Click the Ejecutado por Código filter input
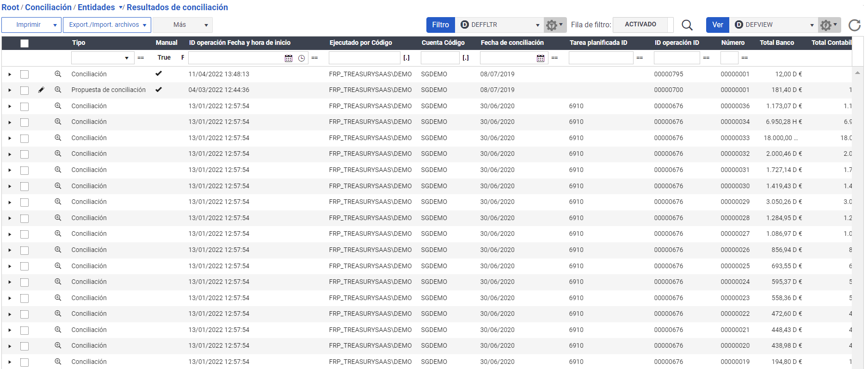The height and width of the screenshot is (369, 868). pyautogui.click(x=364, y=58)
